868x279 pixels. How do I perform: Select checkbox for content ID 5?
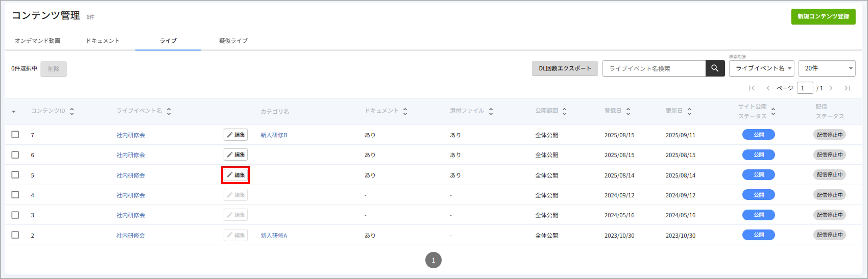[x=15, y=175]
